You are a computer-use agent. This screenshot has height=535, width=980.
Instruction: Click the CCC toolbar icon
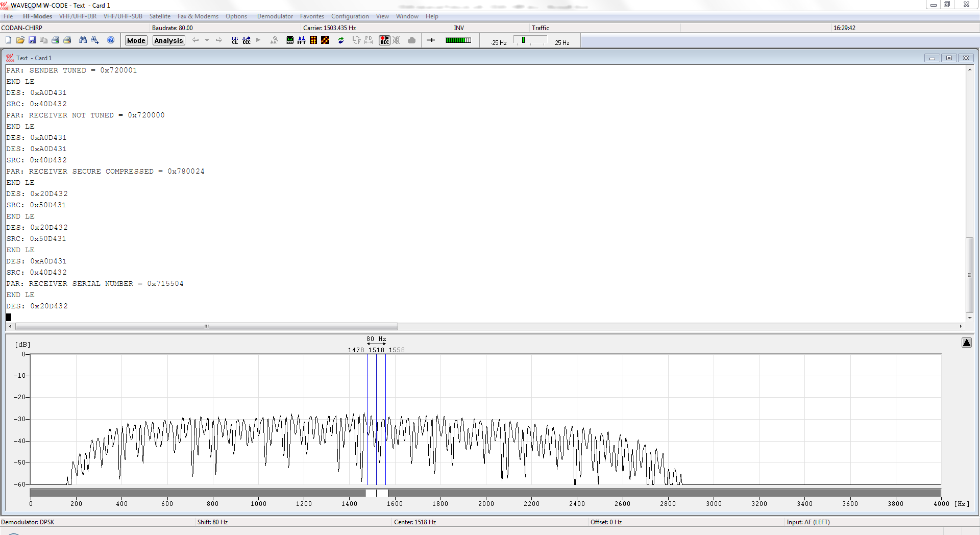point(247,40)
